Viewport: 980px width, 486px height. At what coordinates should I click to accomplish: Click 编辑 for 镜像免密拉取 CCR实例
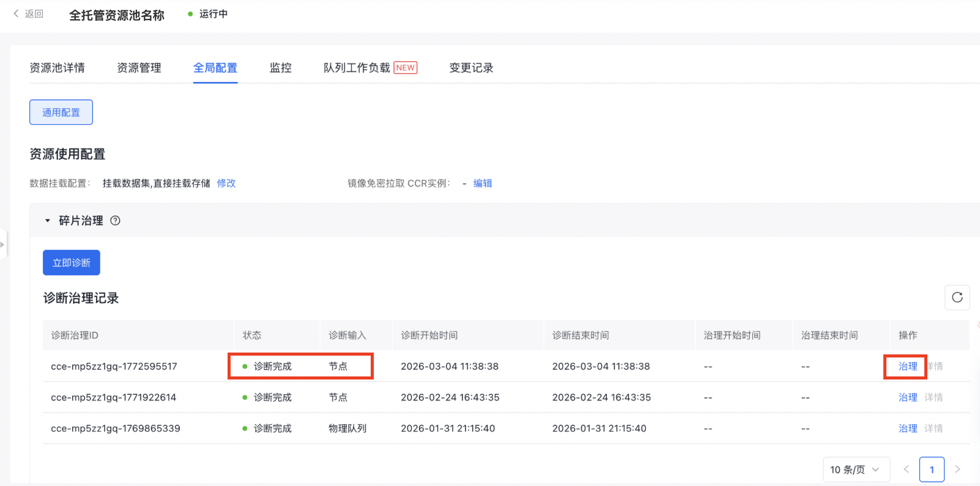483,183
